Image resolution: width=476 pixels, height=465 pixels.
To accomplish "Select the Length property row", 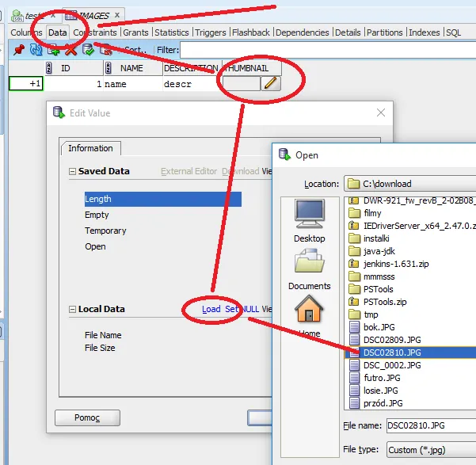I will (163, 199).
